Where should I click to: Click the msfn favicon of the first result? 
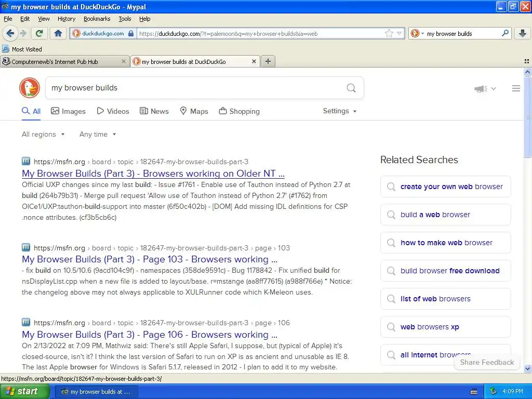(26, 161)
